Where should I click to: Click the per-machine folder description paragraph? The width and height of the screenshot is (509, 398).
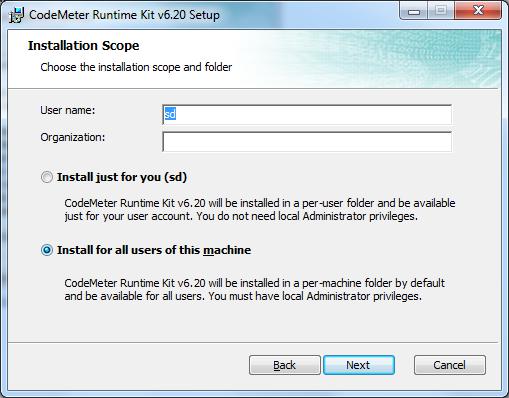pos(254,290)
